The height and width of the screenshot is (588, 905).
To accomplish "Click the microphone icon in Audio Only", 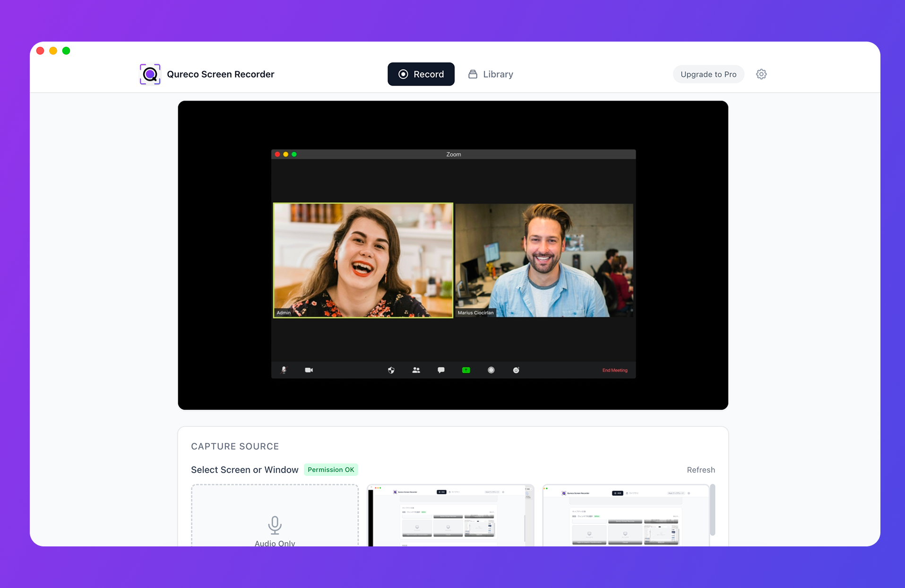I will coord(275,525).
